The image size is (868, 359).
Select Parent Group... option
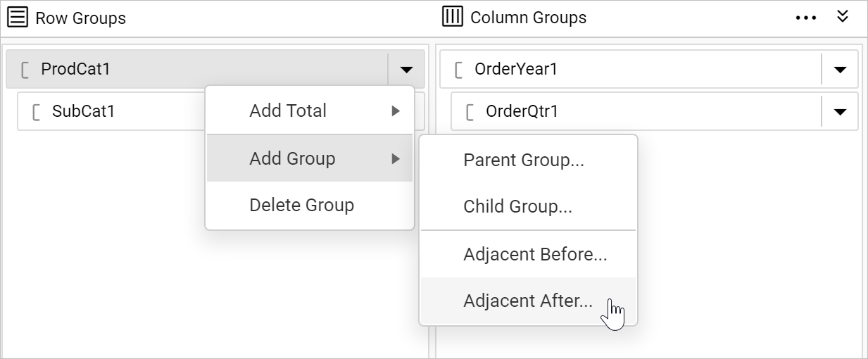(x=528, y=160)
